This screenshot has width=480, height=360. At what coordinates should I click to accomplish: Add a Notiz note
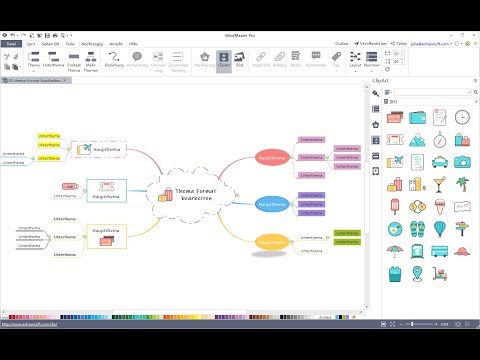coord(296,60)
